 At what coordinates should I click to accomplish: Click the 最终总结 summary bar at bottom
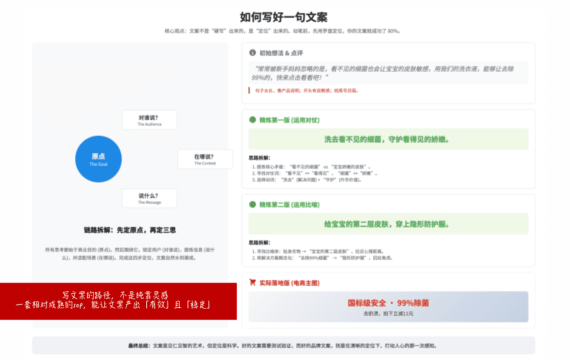click(283, 345)
